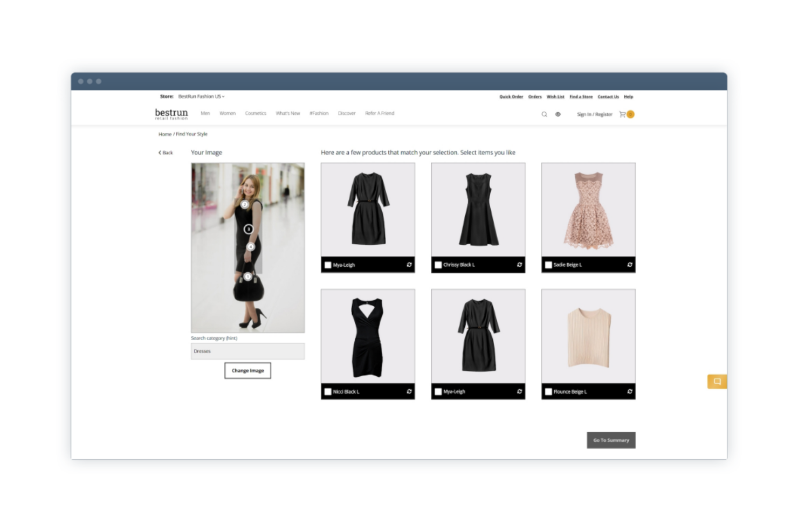Click marker 2 on the uploaded photo
This screenshot has width=798, height=532.
245,204
